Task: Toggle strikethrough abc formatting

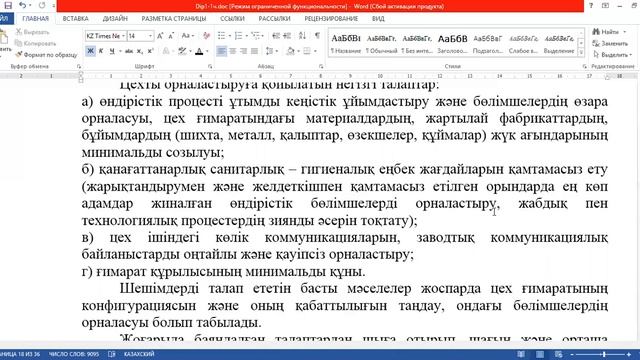Action: coord(129,51)
